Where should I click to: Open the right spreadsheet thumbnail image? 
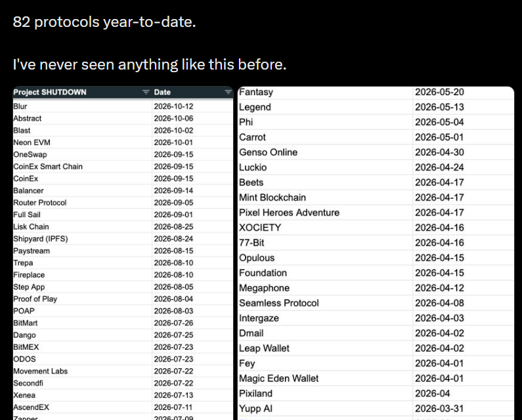376,253
